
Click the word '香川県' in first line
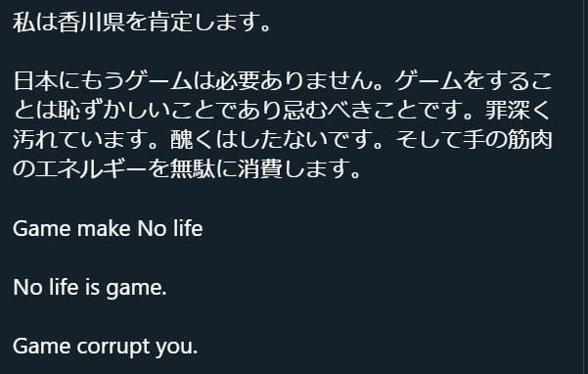pos(92,23)
